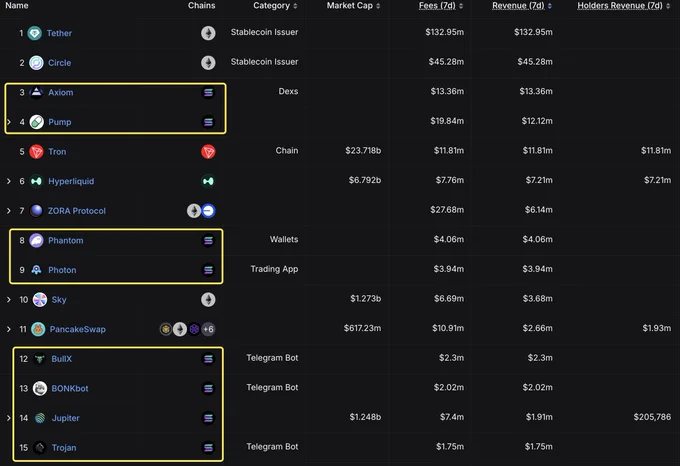The width and height of the screenshot is (680, 466).
Task: Click the BONKbot dog logo icon
Action: (40, 388)
